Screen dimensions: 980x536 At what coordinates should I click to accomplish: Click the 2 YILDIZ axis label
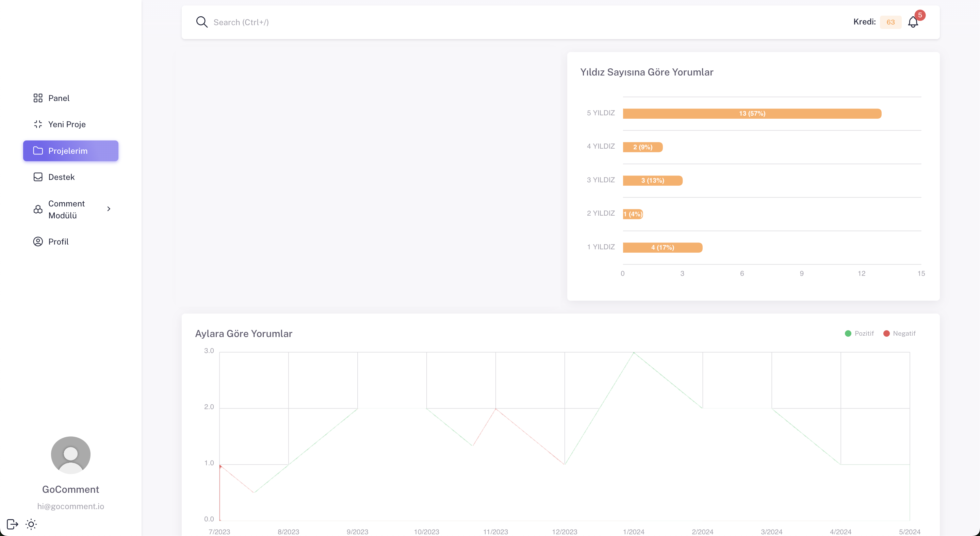(x=601, y=213)
